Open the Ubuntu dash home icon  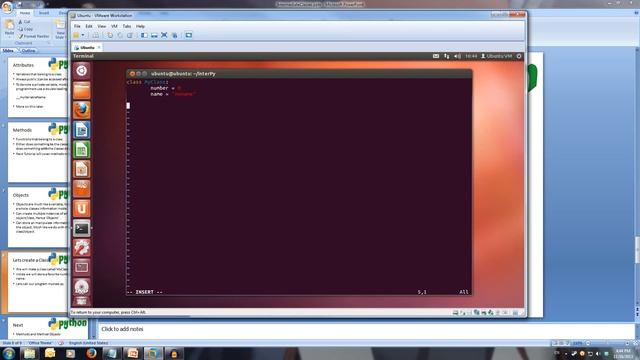click(82, 71)
